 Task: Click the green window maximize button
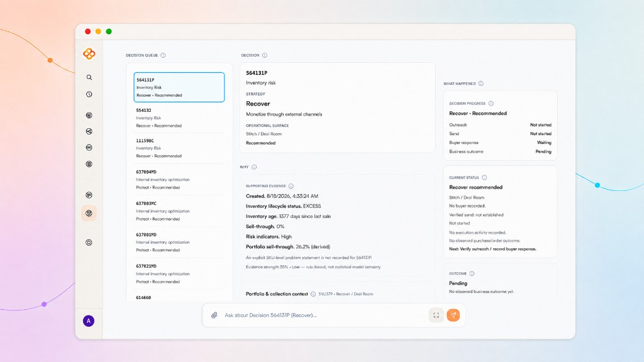coord(109,31)
